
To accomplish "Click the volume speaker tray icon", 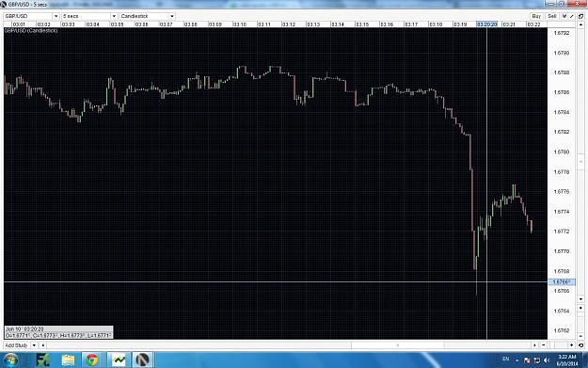I will pos(547,360).
